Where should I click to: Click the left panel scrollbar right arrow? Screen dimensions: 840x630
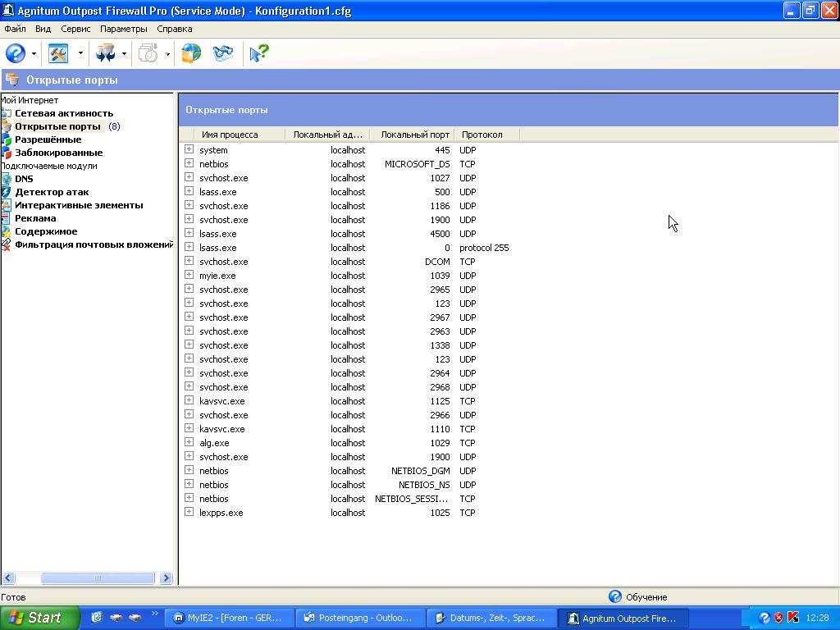[166, 578]
